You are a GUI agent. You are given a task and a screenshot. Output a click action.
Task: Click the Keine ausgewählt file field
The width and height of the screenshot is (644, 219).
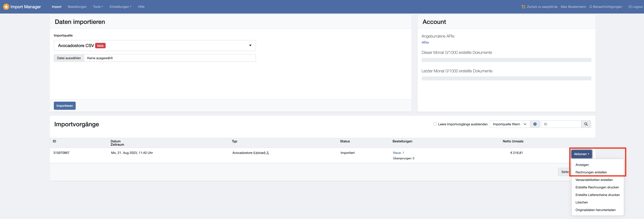(170, 58)
